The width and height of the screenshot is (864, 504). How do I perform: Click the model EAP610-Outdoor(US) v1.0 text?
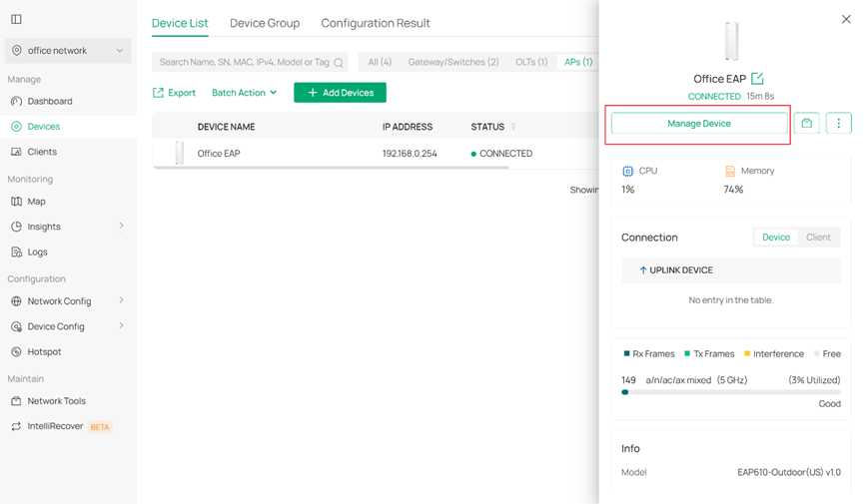(789, 473)
